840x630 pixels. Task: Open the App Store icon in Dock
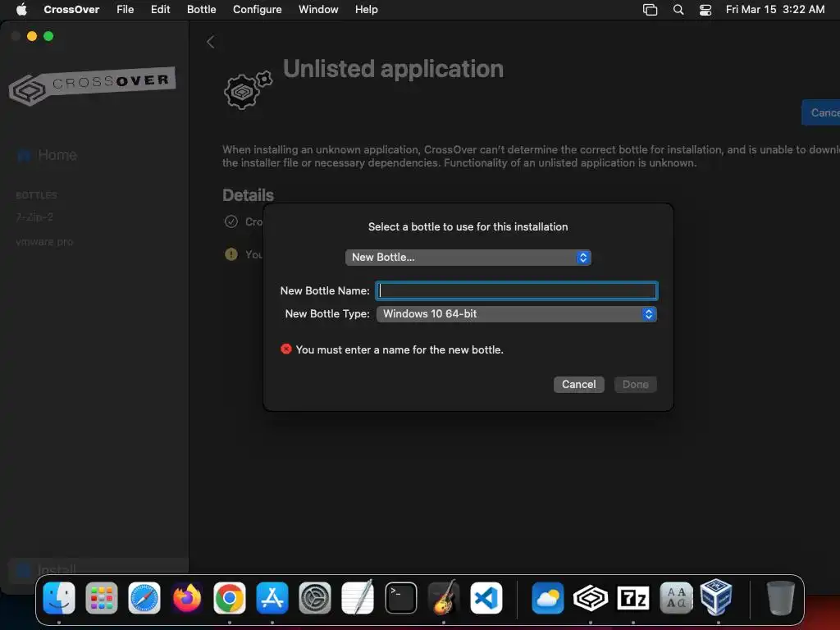point(272,598)
